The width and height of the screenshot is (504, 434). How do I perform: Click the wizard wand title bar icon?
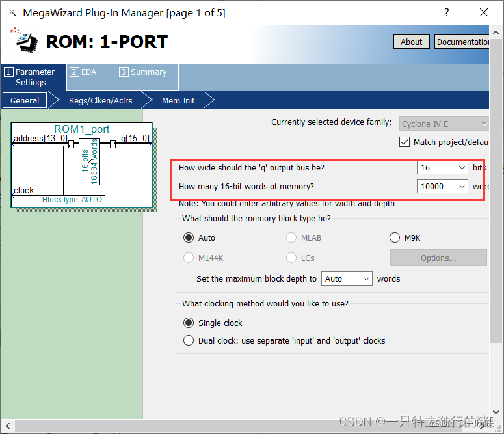[x=13, y=13]
